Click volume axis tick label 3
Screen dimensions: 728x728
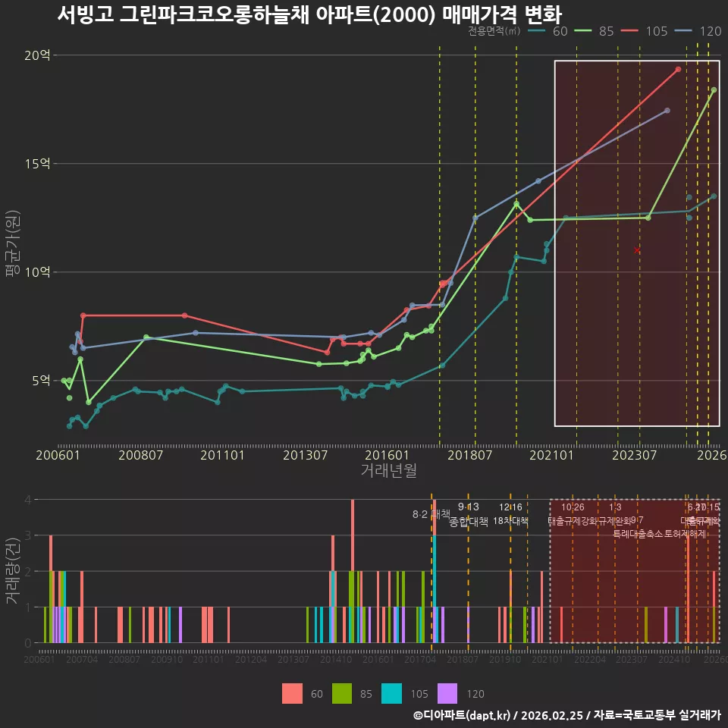tap(28, 535)
